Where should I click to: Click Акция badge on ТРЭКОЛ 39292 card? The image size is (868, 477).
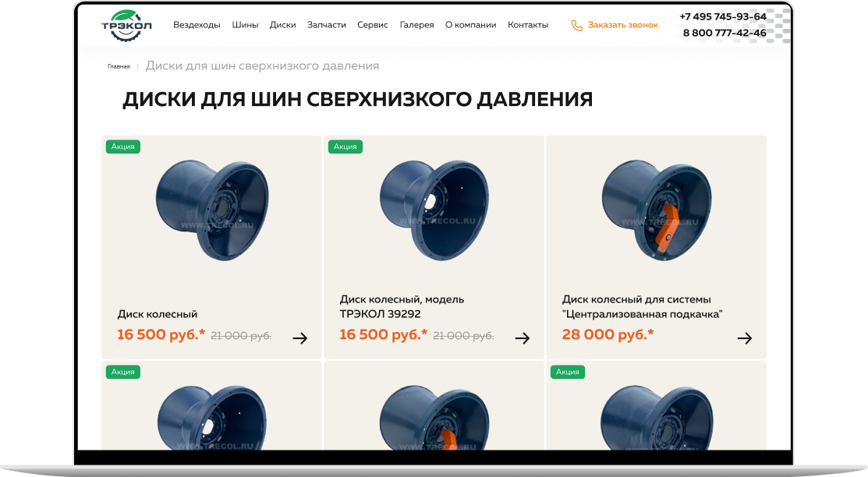pyautogui.click(x=345, y=147)
